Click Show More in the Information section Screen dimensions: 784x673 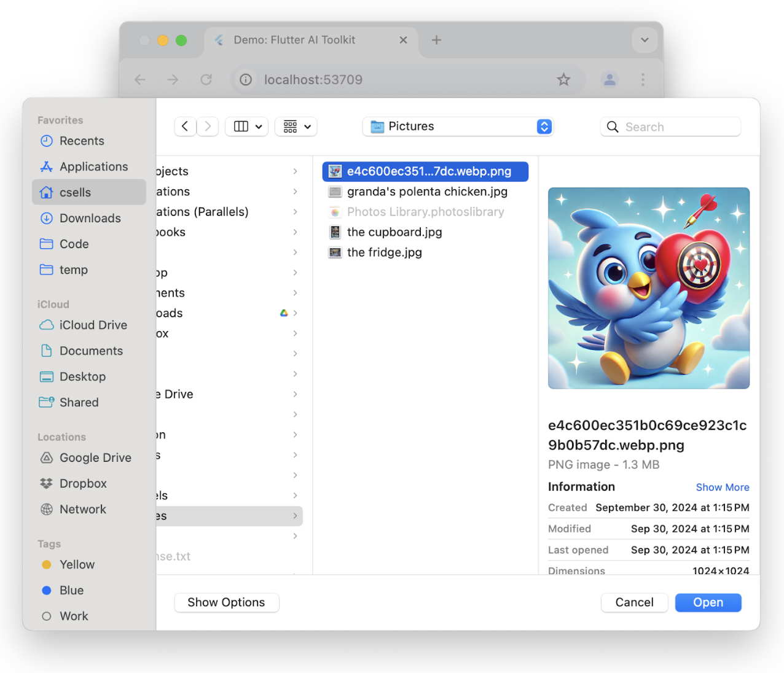722,488
